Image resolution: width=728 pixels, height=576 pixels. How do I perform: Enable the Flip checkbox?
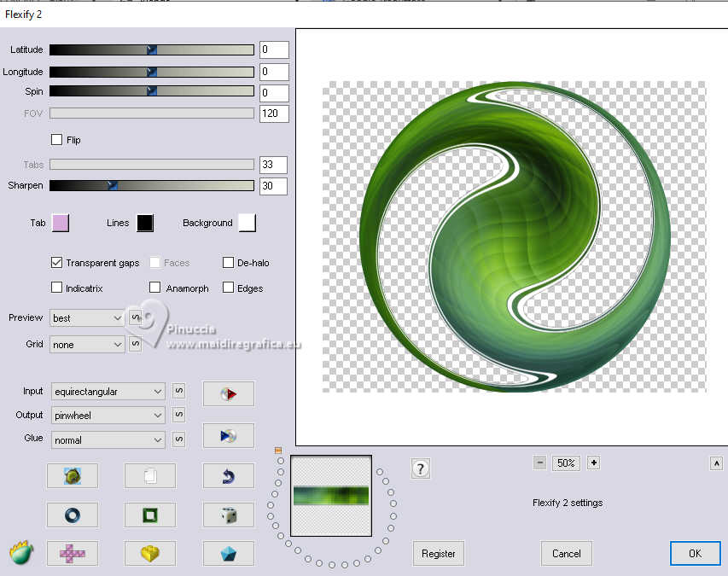[x=56, y=140]
